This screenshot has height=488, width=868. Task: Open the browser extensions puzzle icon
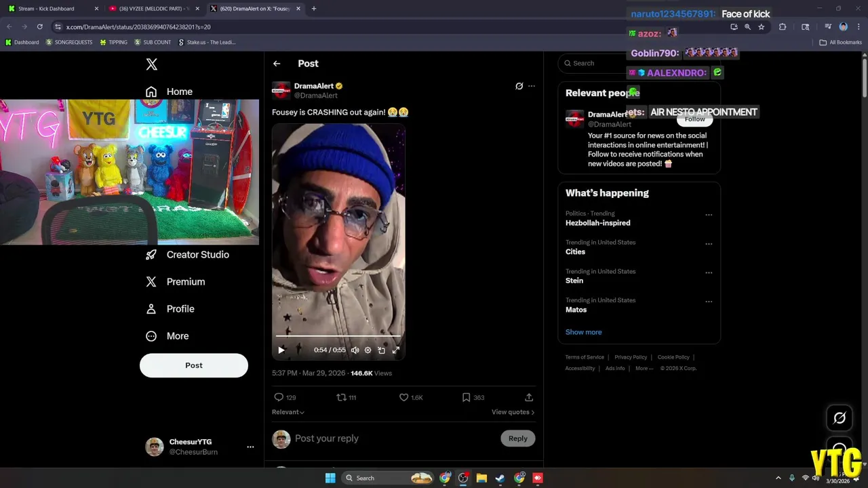point(783,27)
